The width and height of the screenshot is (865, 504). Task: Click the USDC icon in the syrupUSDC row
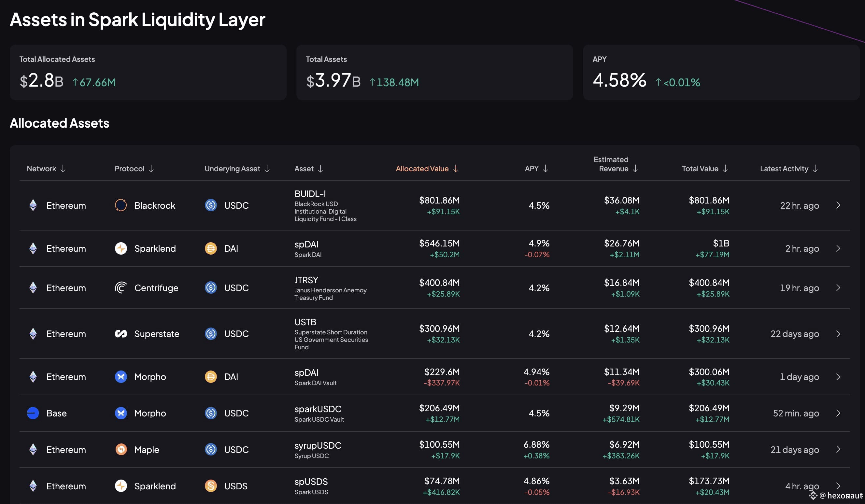(211, 449)
